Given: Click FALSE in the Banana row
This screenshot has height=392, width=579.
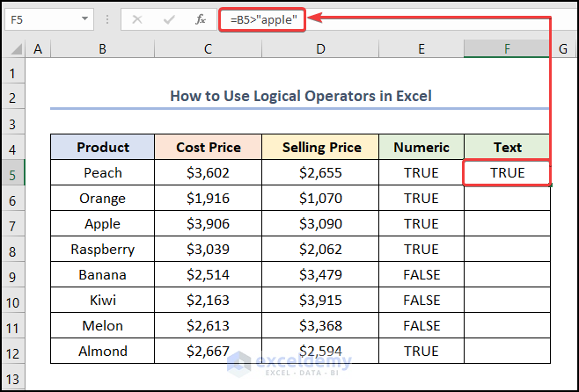Looking at the screenshot, I should (421, 275).
